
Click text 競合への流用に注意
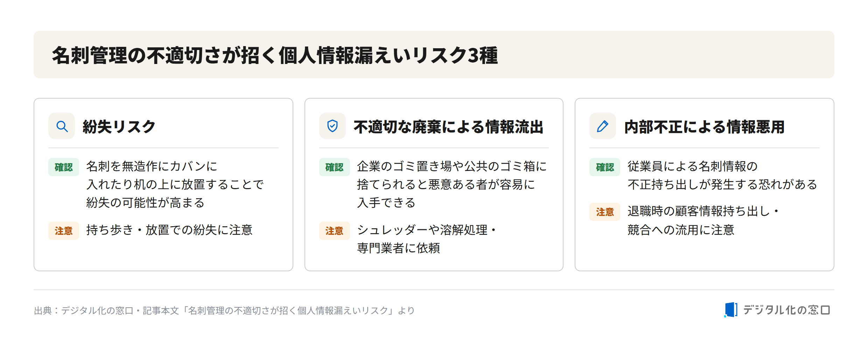coord(681,230)
